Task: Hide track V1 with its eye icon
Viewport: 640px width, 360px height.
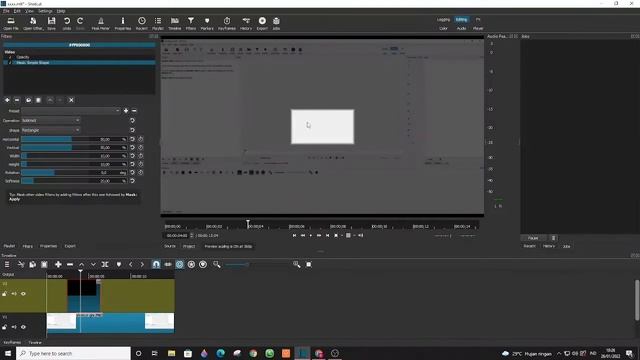Action: 23,327
